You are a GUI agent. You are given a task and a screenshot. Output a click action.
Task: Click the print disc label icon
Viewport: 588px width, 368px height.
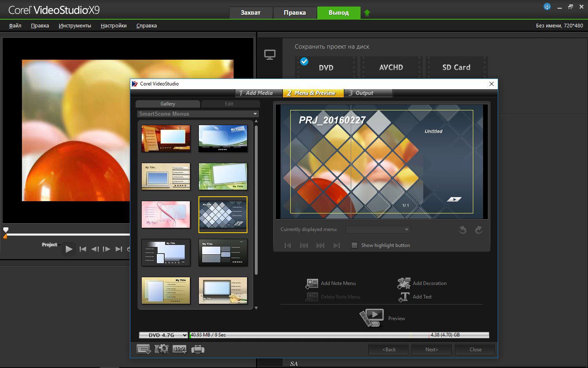coord(198,349)
